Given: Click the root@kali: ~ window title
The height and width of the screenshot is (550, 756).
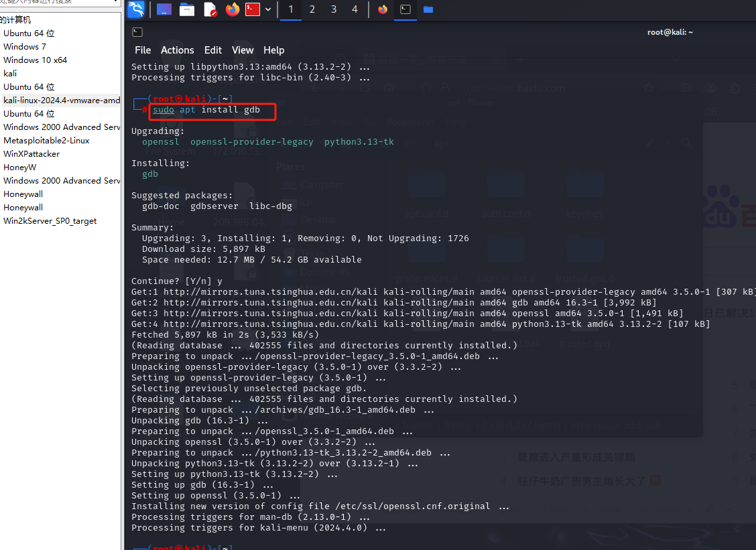Looking at the screenshot, I should coord(670,32).
